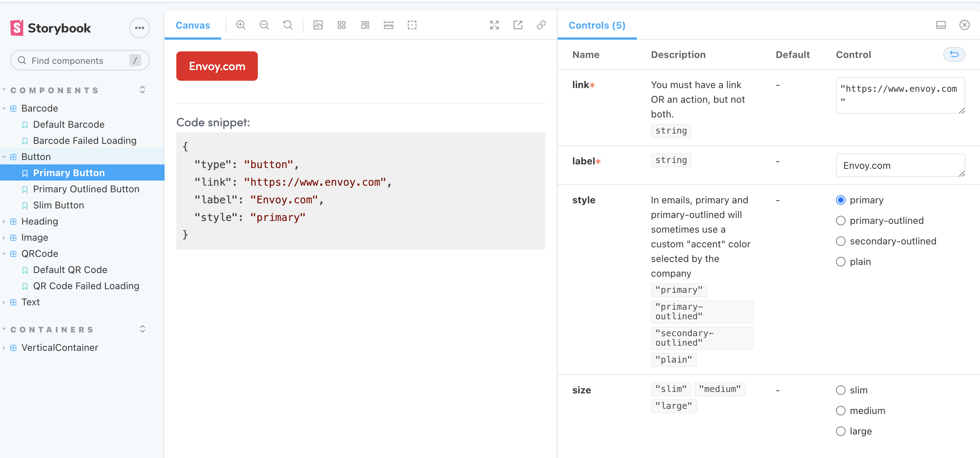Open Barcode Failed Loading story

click(x=85, y=141)
